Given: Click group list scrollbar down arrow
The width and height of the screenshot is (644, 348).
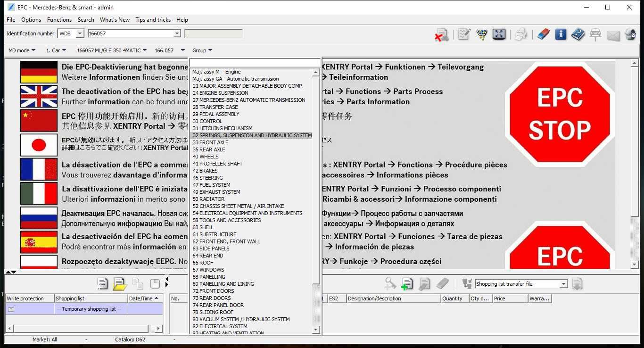Looking at the screenshot, I should 316,329.
